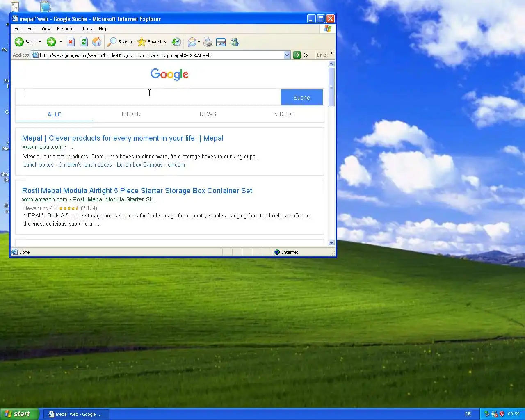This screenshot has height=420, width=525.
Task: Open the Home page via house icon
Action: tap(97, 42)
